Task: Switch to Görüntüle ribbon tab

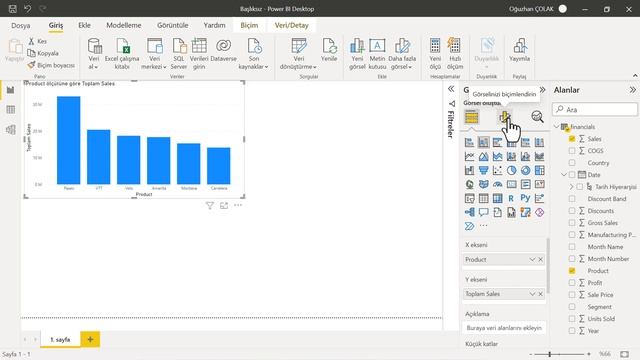Action: coord(173,25)
